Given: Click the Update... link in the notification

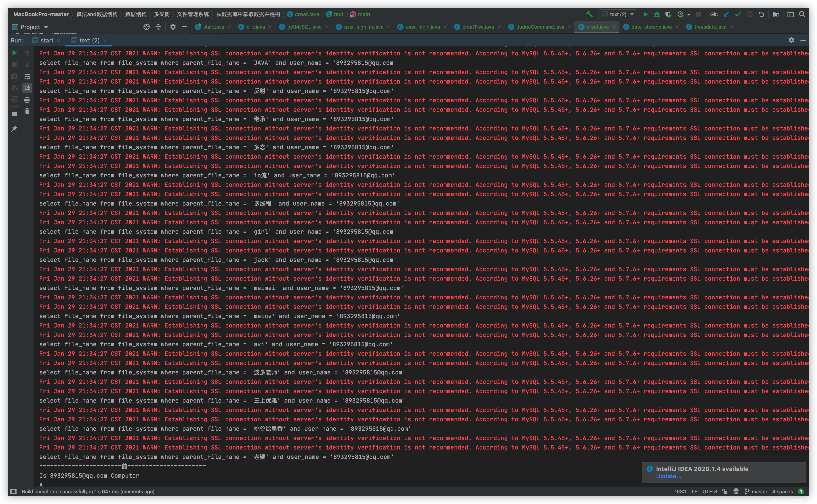Looking at the screenshot, I should [x=668, y=476].
